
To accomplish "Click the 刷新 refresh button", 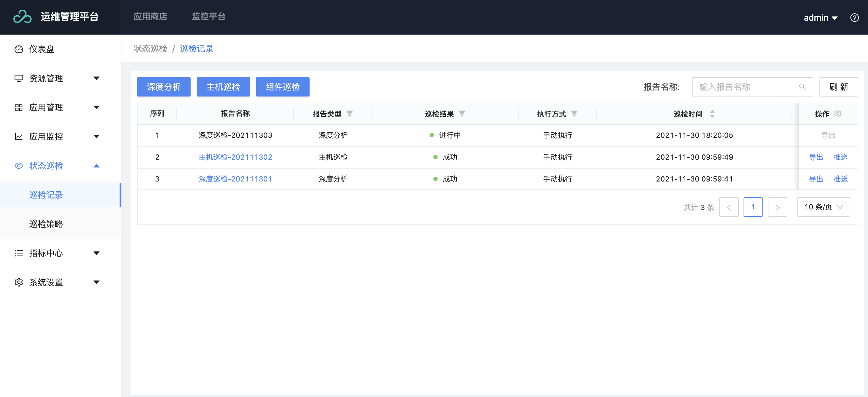I will (x=838, y=87).
